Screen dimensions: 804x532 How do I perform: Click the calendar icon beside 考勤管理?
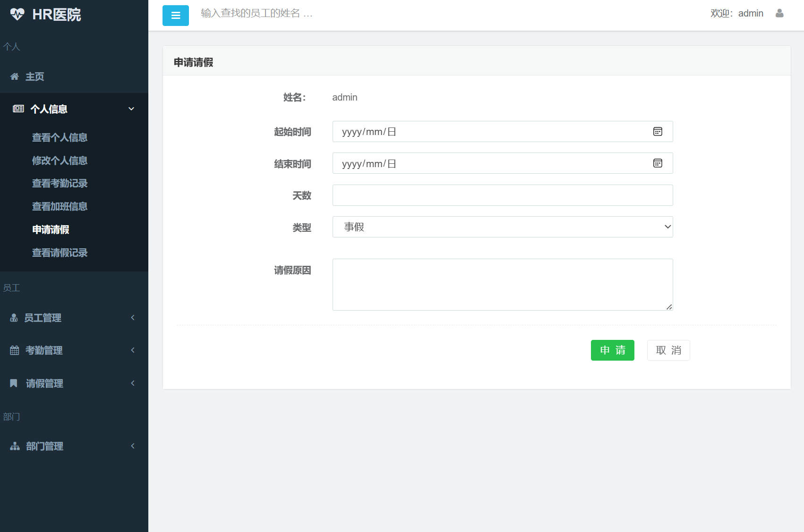tap(15, 350)
